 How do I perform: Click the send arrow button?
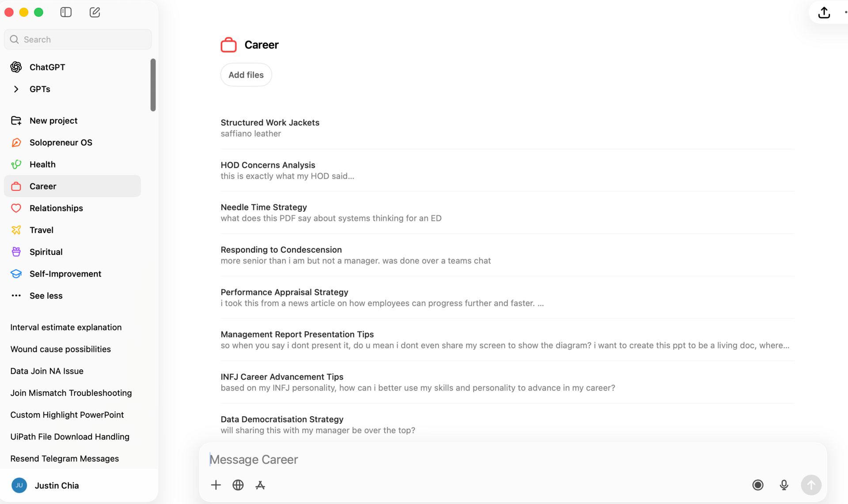pos(811,485)
